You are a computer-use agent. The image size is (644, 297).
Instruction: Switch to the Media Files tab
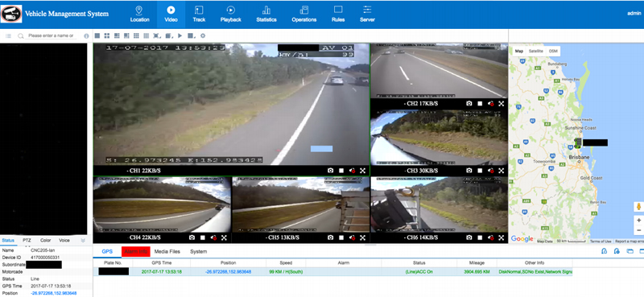(x=167, y=251)
